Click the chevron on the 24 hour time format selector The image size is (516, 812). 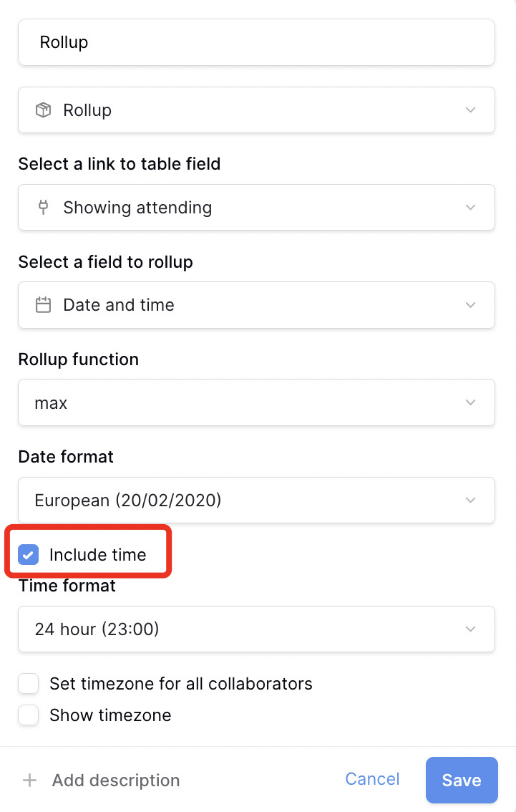point(470,629)
